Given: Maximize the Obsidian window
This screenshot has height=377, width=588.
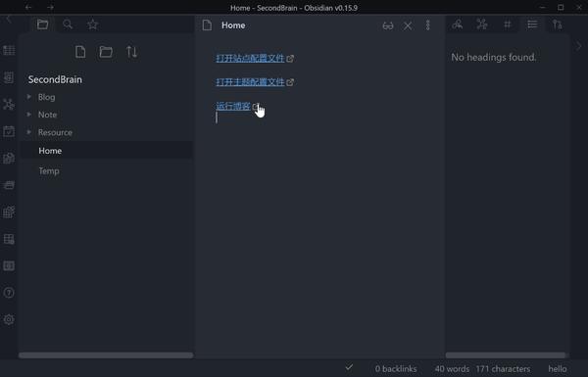Looking at the screenshot, I should click(561, 8).
